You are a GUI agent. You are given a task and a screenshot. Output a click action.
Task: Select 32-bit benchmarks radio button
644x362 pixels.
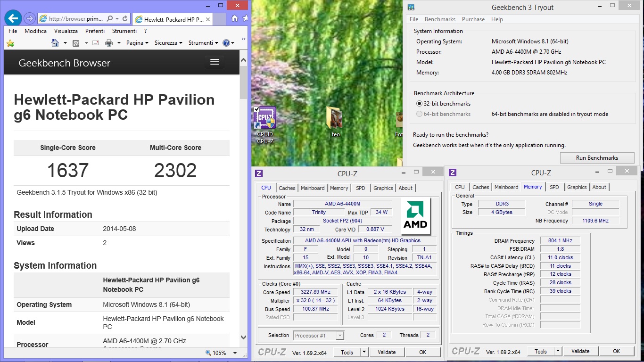click(x=419, y=104)
